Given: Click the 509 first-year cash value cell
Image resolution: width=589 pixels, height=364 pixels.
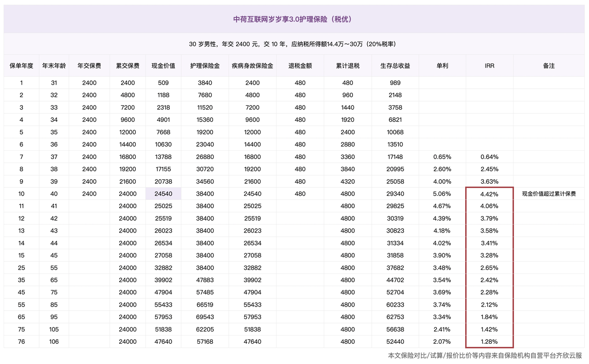Looking at the screenshot, I should tap(163, 83).
